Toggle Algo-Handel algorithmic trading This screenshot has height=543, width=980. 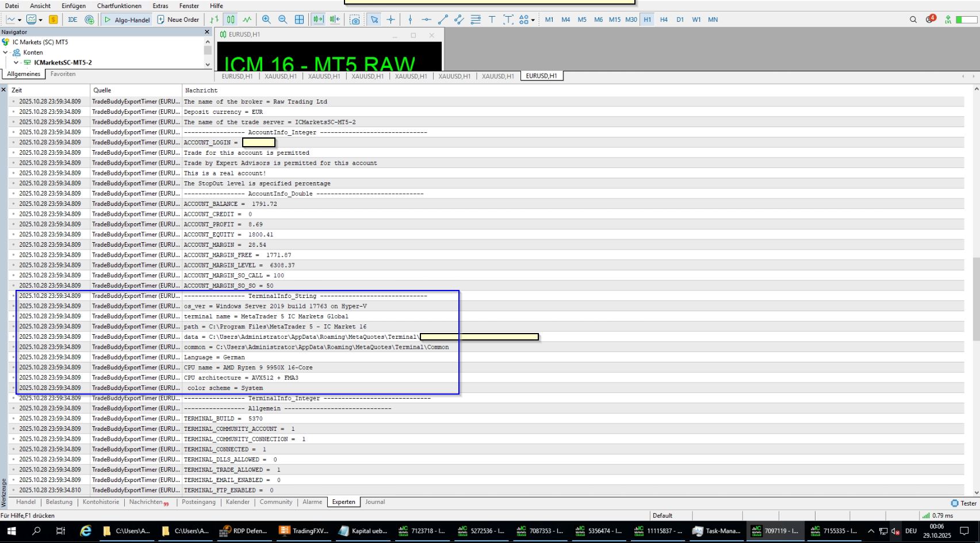point(127,20)
